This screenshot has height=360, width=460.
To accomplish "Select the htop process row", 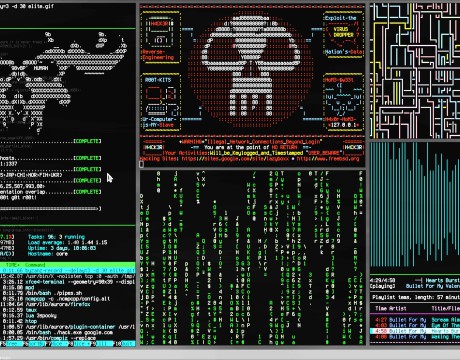I will tap(68, 321).
